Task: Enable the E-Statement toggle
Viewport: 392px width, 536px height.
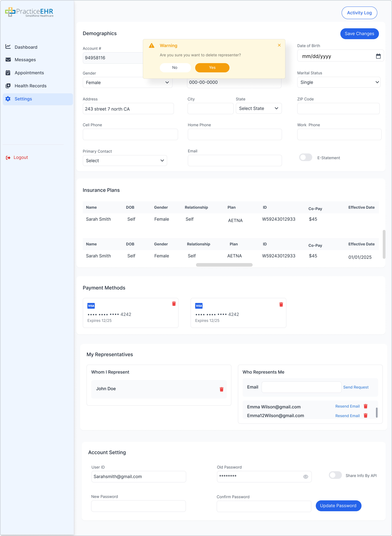Action: point(305,158)
